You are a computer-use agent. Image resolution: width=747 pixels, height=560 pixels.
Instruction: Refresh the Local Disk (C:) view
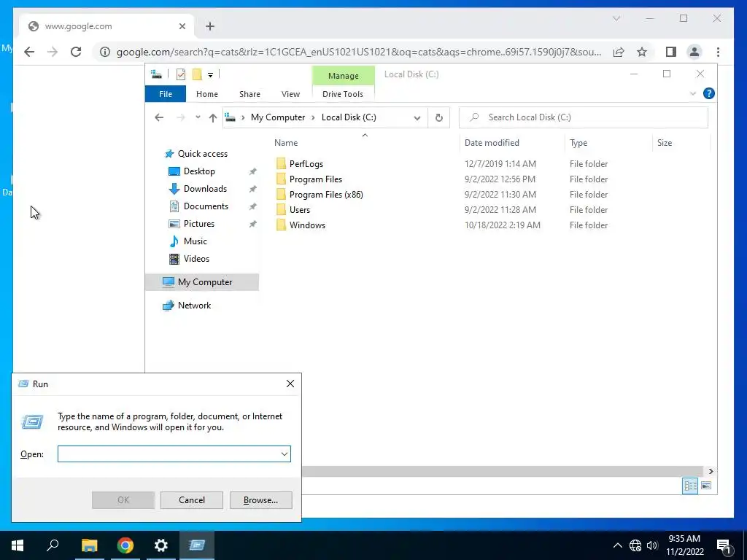(x=438, y=117)
